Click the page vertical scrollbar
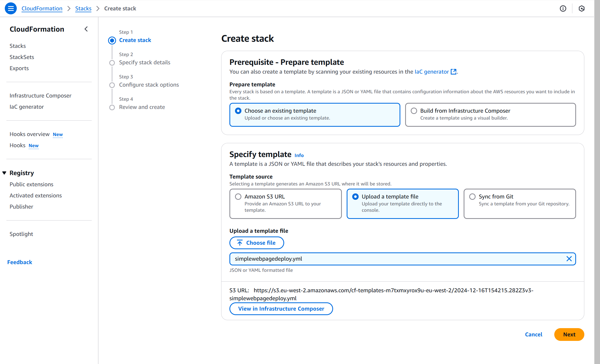 point(597,182)
